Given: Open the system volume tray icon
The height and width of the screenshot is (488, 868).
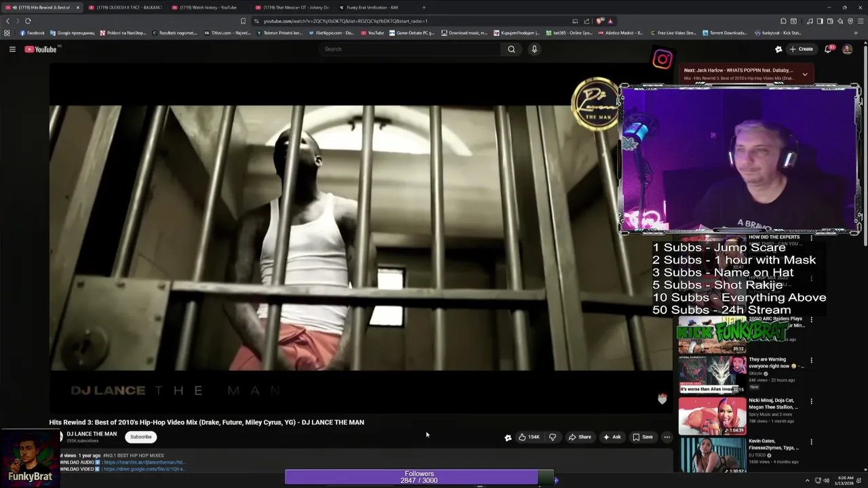Looking at the screenshot, I should click(x=826, y=481).
